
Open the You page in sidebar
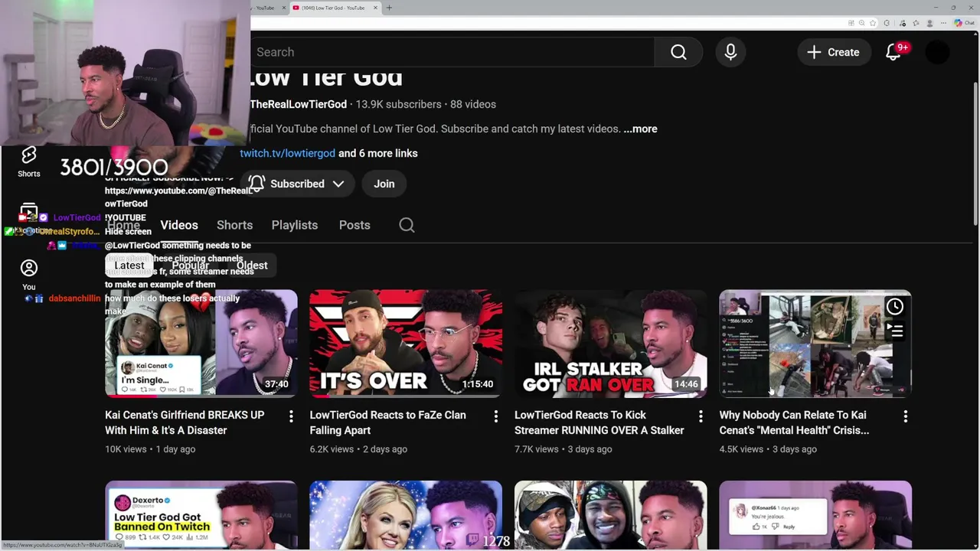pos(28,275)
